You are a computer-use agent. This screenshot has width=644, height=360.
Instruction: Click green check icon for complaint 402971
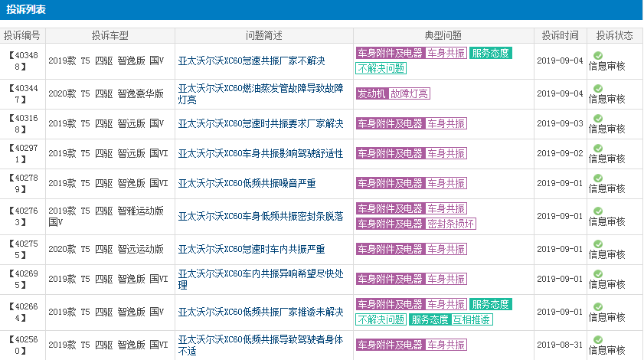(598, 148)
